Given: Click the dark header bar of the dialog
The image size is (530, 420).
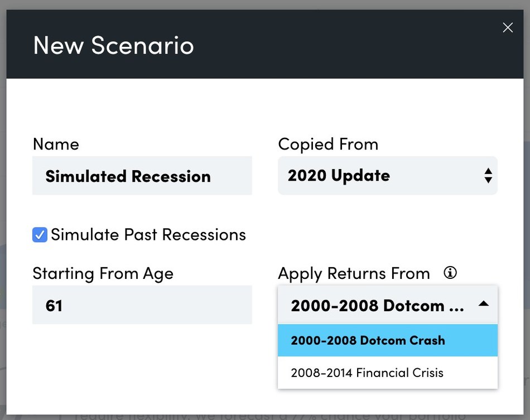Looking at the screenshot, I should click(265, 44).
